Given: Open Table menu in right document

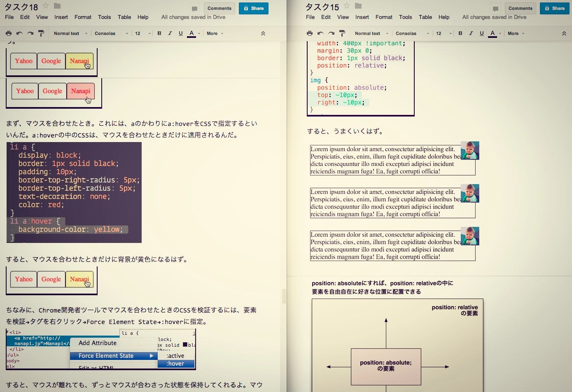Looking at the screenshot, I should pos(425,17).
